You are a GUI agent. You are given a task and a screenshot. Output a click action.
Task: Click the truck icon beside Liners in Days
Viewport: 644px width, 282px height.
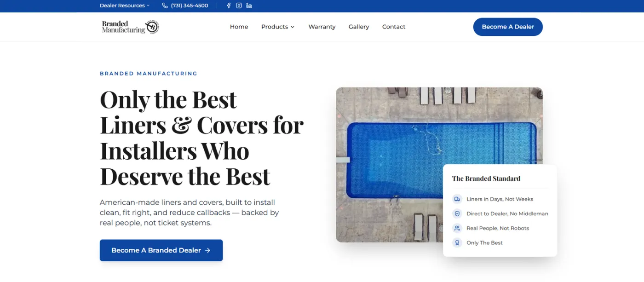coord(457,199)
